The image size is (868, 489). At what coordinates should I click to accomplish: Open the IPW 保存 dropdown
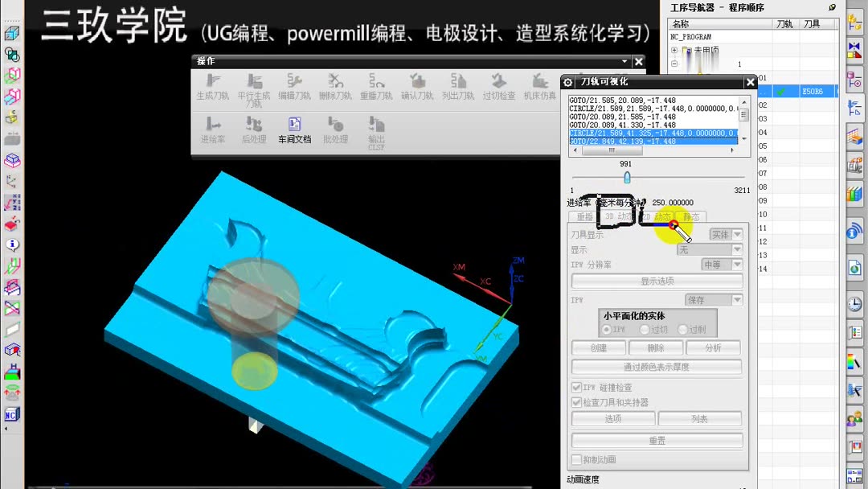(x=714, y=299)
